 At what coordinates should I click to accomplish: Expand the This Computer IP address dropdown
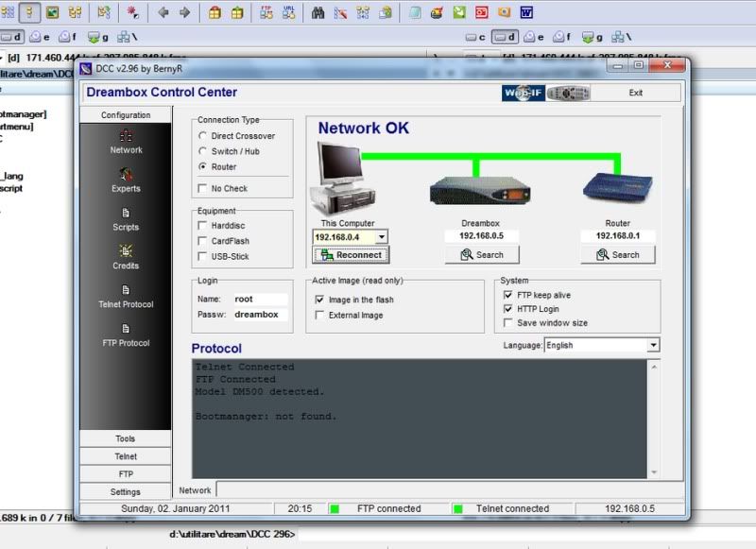click(381, 237)
